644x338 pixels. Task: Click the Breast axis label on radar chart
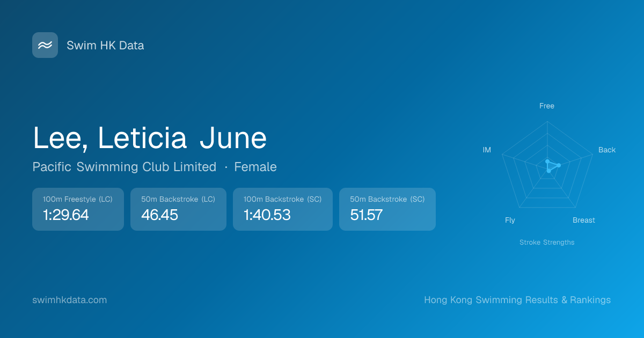[x=584, y=220]
